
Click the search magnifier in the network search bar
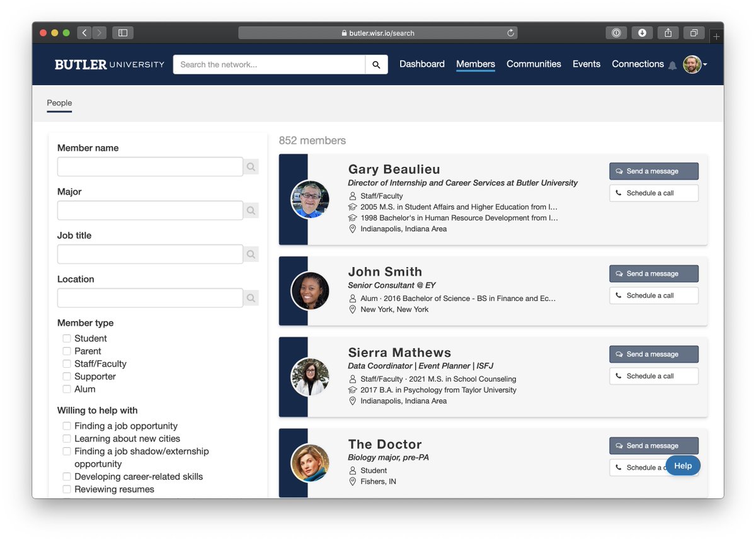[x=376, y=64]
